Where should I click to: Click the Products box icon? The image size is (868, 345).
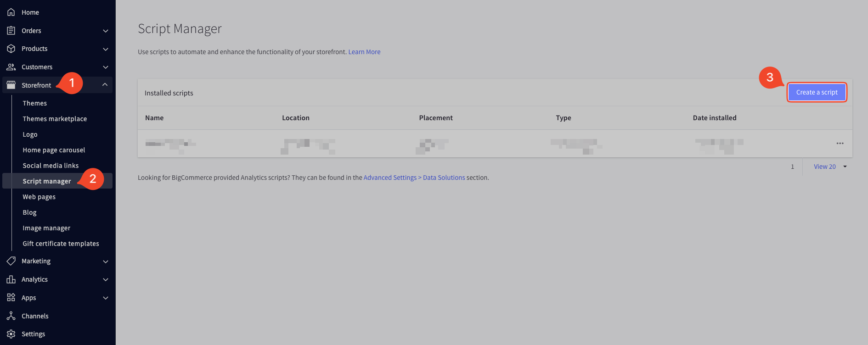tap(11, 49)
